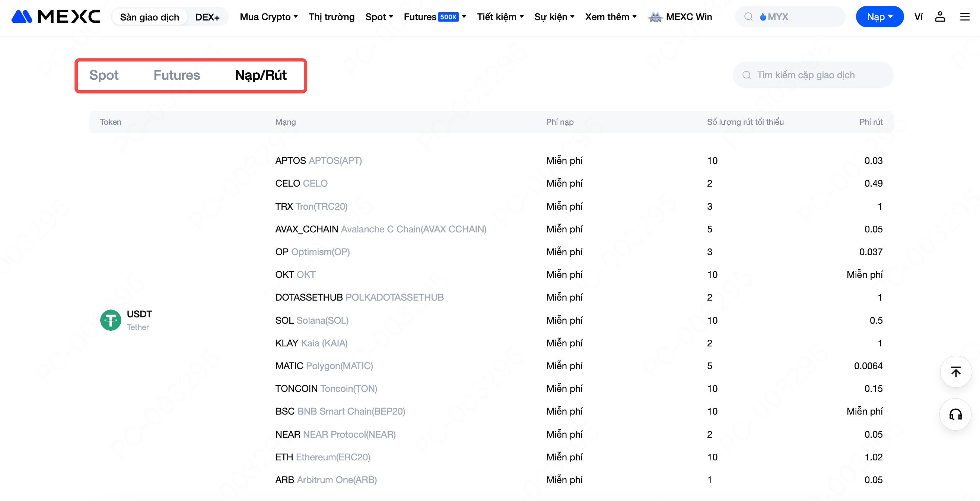This screenshot has height=501, width=980.
Task: Expand the Spot menu in the header
Action: [x=379, y=17]
